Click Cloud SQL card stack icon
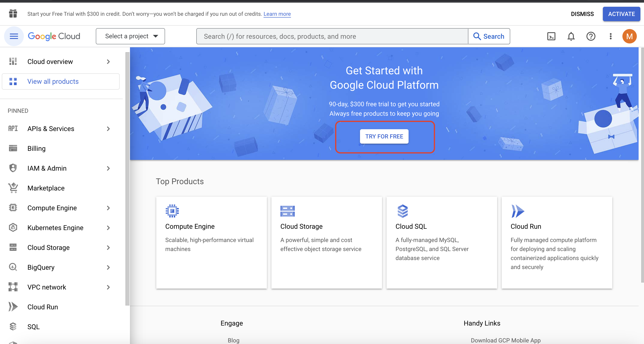 click(x=402, y=211)
